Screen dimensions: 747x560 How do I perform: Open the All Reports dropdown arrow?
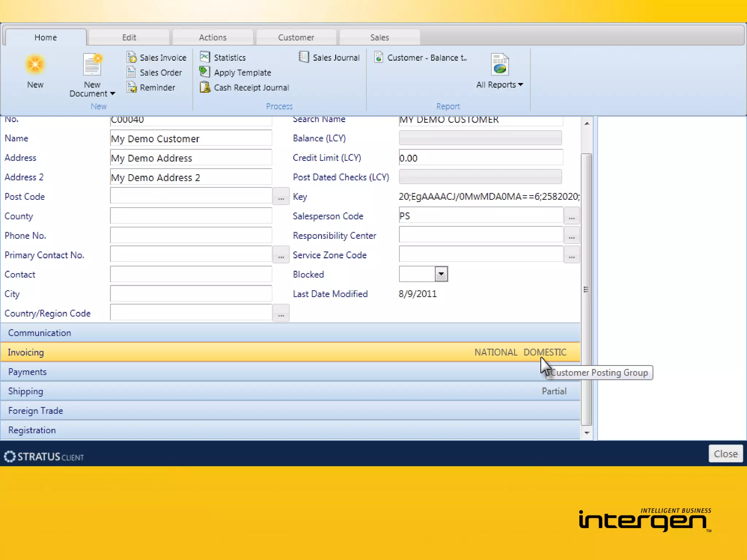click(520, 85)
